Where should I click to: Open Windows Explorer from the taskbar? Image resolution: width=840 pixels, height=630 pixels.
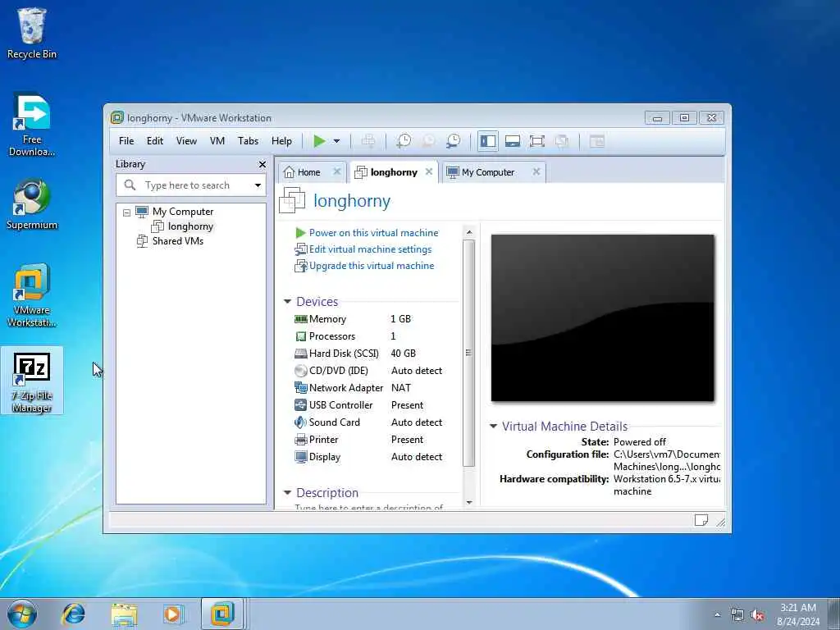125,614
